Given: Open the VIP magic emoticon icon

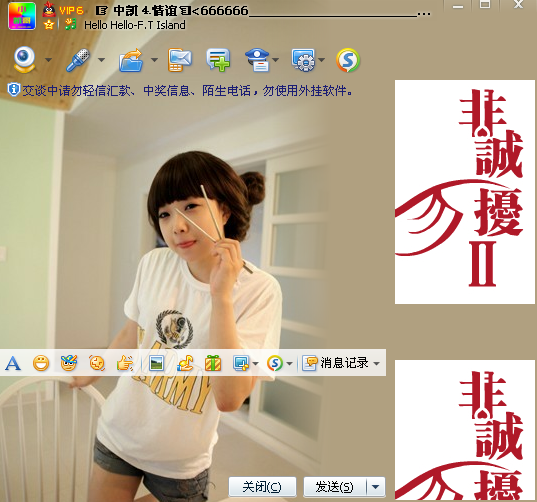Looking at the screenshot, I should [69, 363].
